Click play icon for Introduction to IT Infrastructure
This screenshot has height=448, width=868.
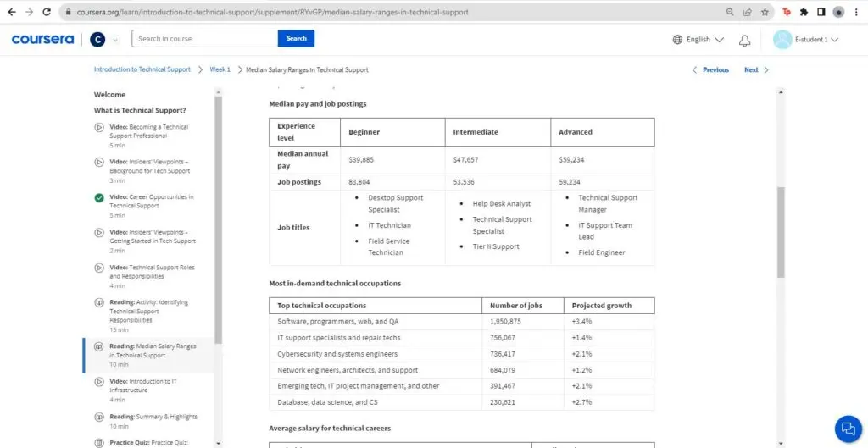tap(99, 382)
